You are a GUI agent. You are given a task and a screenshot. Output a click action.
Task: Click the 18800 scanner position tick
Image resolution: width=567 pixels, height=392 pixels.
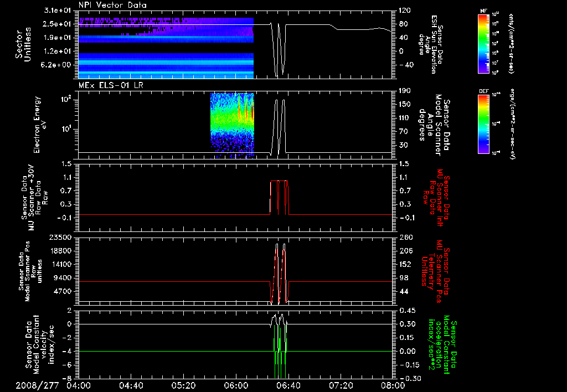tap(60, 251)
